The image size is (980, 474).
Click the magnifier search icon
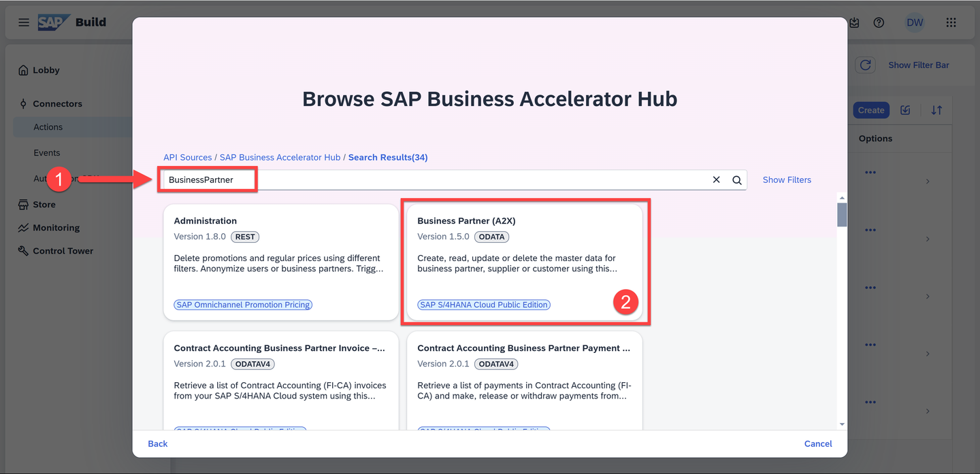[x=736, y=180]
